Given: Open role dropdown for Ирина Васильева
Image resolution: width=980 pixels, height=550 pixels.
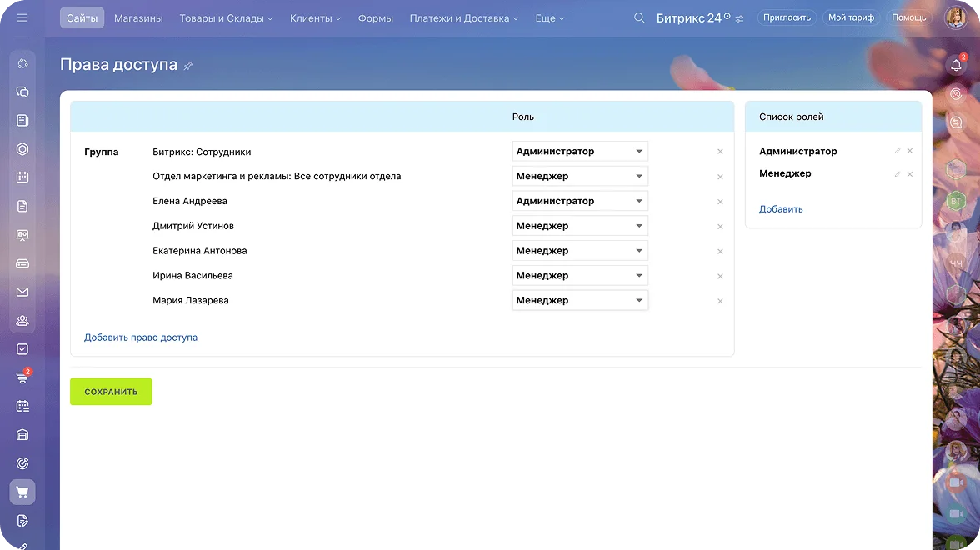Looking at the screenshot, I should click(580, 276).
